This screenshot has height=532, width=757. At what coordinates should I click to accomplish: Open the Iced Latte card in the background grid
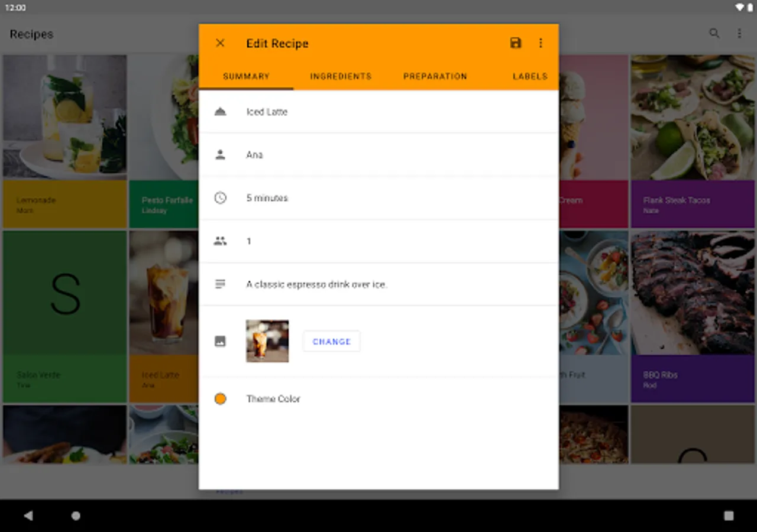pyautogui.click(x=164, y=317)
